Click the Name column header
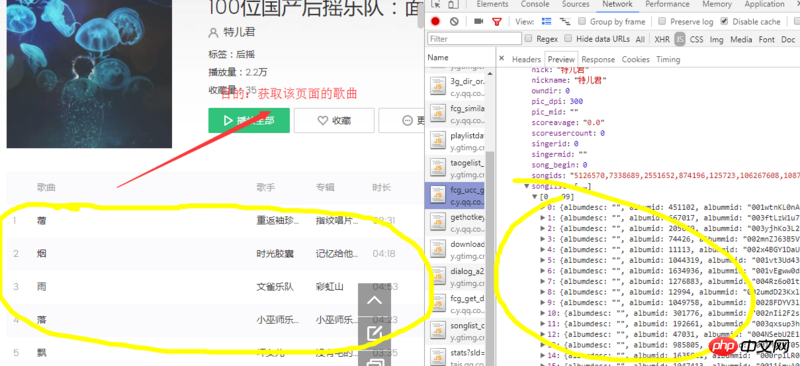 point(459,57)
